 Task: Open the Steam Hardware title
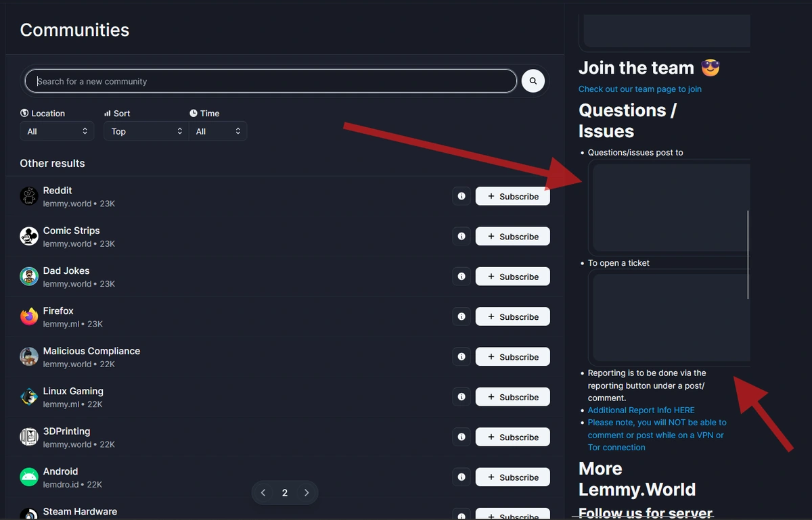(x=80, y=511)
